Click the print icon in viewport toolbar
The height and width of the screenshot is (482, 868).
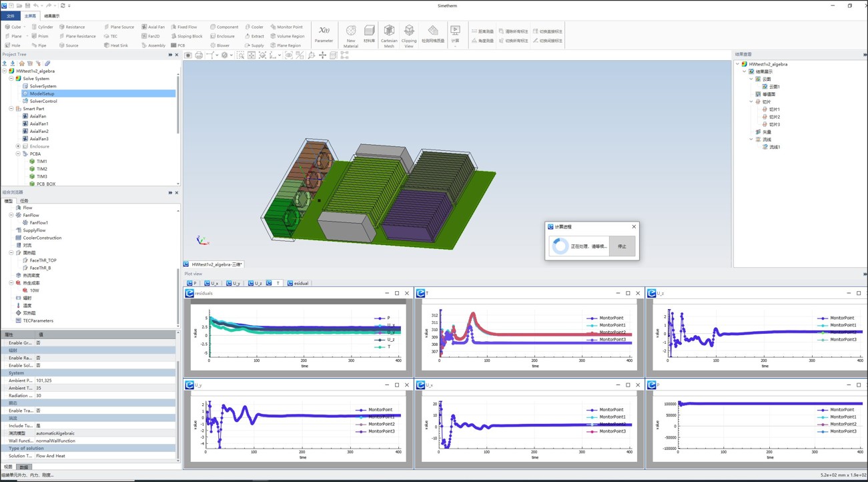click(199, 55)
